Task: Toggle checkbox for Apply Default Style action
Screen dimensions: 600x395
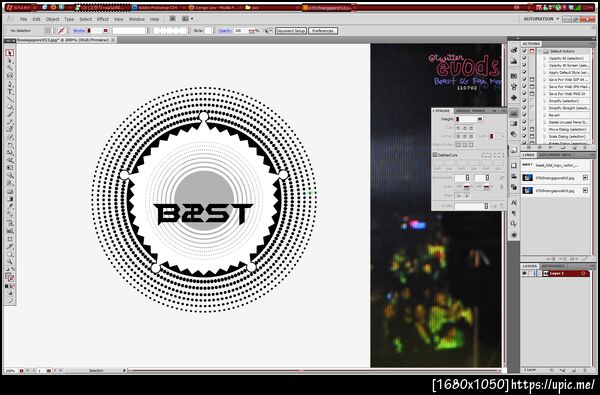Action: [x=525, y=72]
